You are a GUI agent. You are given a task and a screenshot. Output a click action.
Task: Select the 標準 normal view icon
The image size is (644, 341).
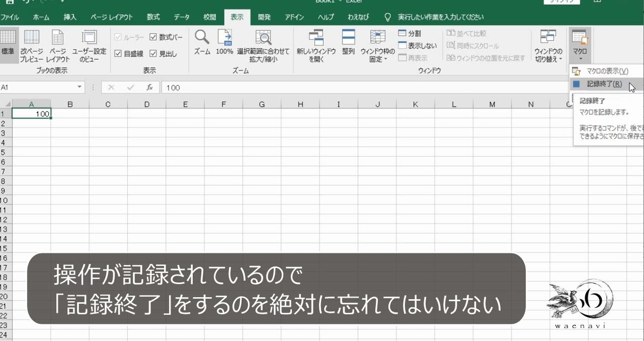pos(8,45)
